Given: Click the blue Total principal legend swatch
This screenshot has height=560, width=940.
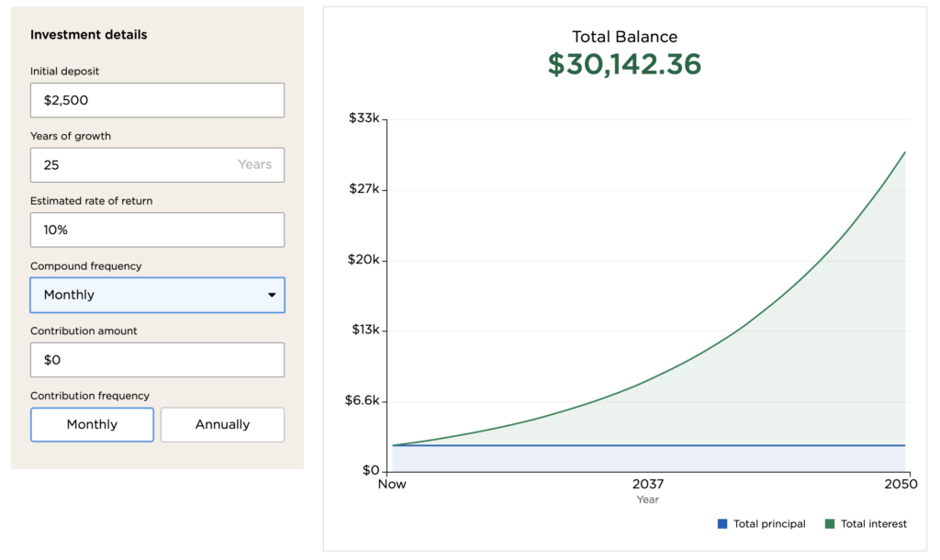Looking at the screenshot, I should pyautogui.click(x=722, y=524).
